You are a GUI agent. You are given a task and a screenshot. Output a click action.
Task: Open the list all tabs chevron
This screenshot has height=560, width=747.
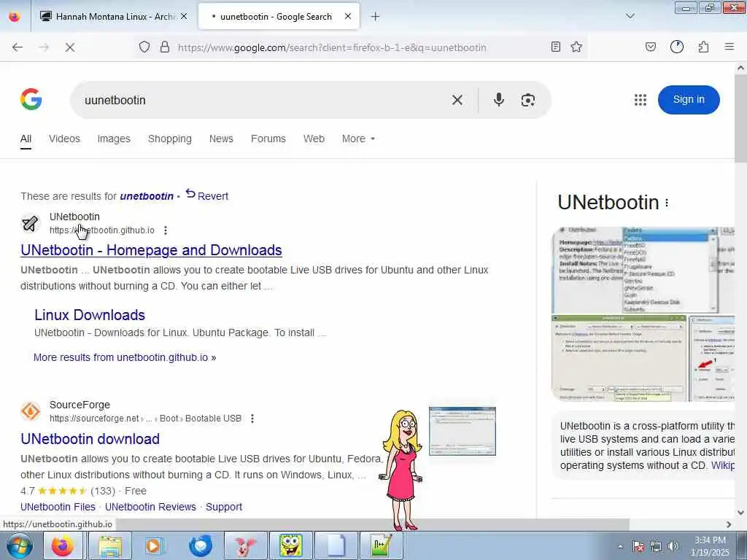(630, 16)
